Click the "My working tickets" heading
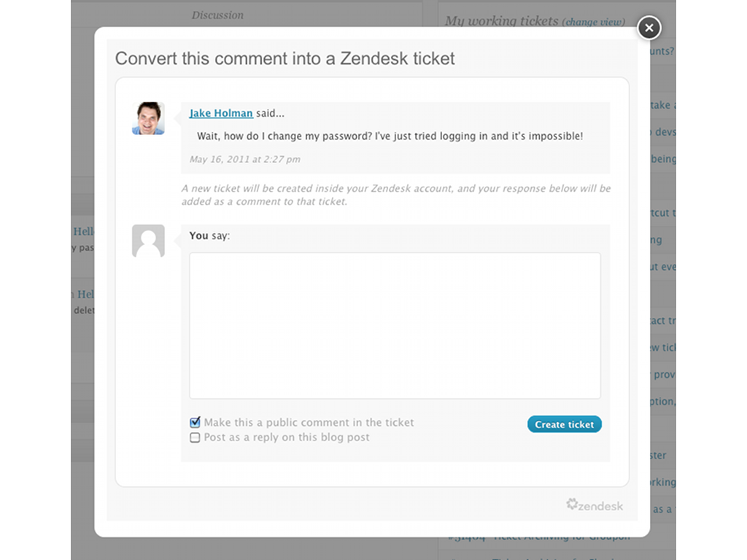Image resolution: width=747 pixels, height=560 pixels. click(502, 20)
